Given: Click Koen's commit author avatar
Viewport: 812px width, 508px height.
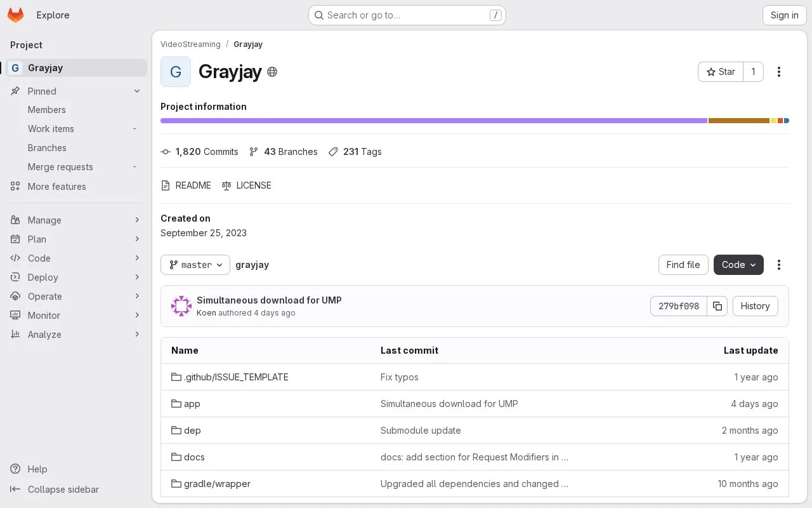Looking at the screenshot, I should [x=181, y=306].
